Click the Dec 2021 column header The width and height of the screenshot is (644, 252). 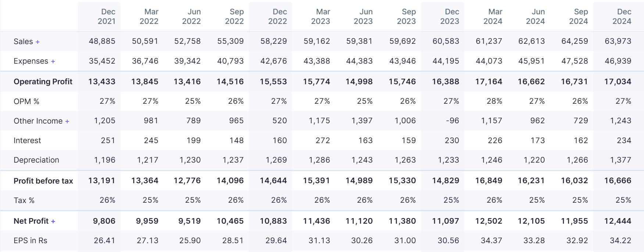(x=106, y=17)
